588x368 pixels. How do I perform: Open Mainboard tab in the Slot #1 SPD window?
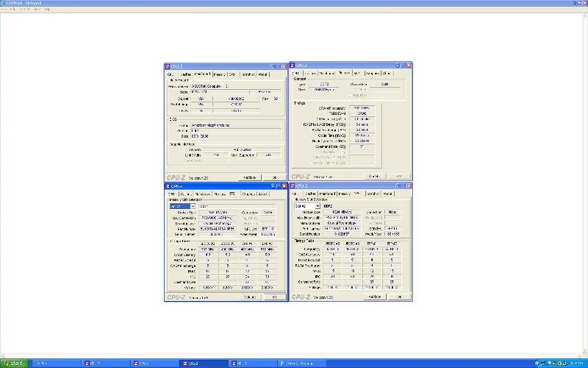202,194
